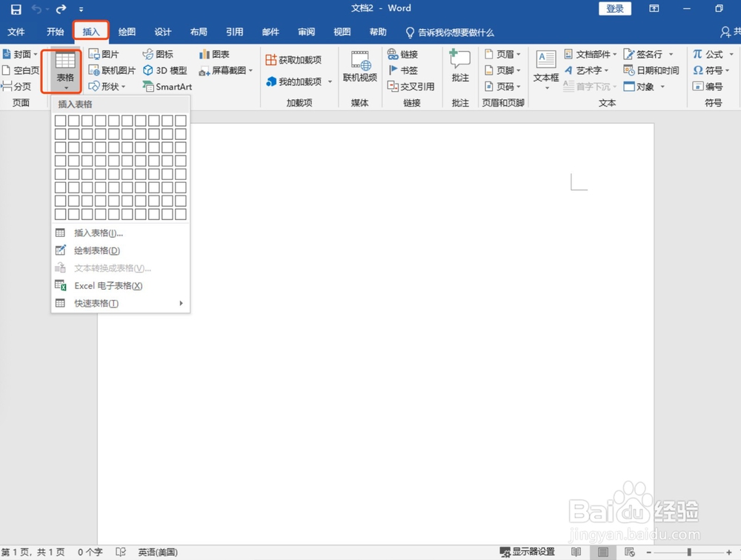The width and height of the screenshot is (741, 560).
Task: Enable Web Layout view at bottom right
Action: coord(629,552)
